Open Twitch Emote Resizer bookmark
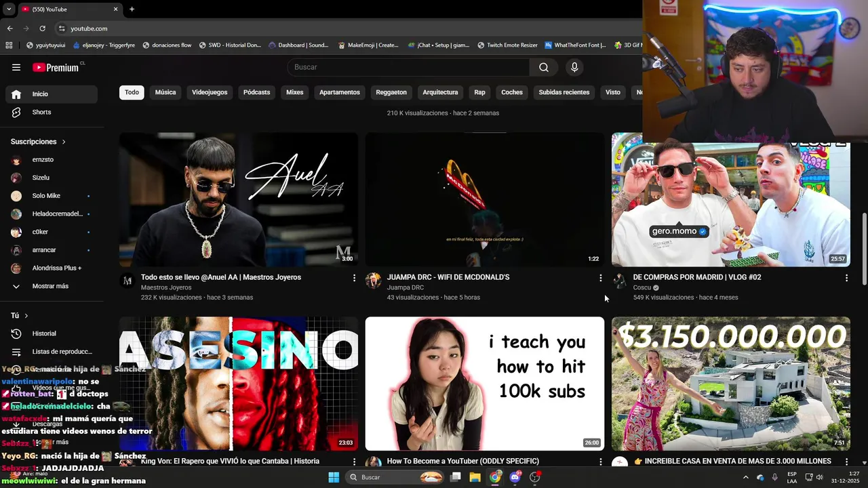This screenshot has width=868, height=488. point(507,45)
